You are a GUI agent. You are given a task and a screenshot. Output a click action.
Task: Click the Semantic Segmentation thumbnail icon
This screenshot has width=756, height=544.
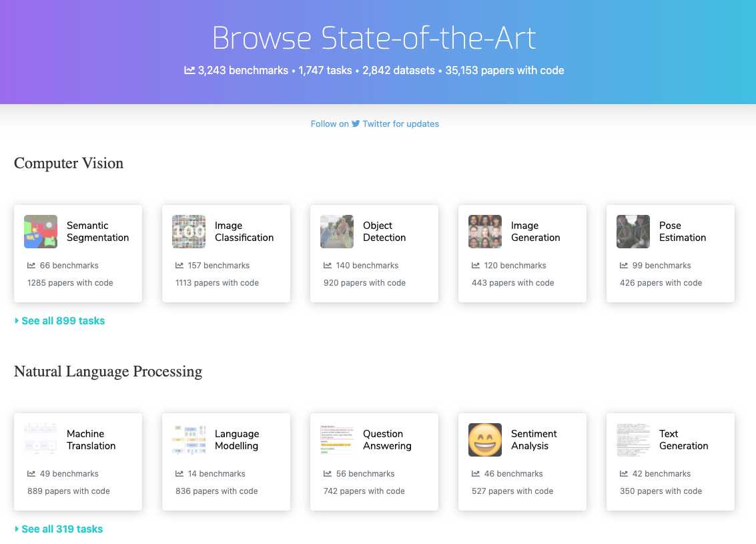click(40, 232)
